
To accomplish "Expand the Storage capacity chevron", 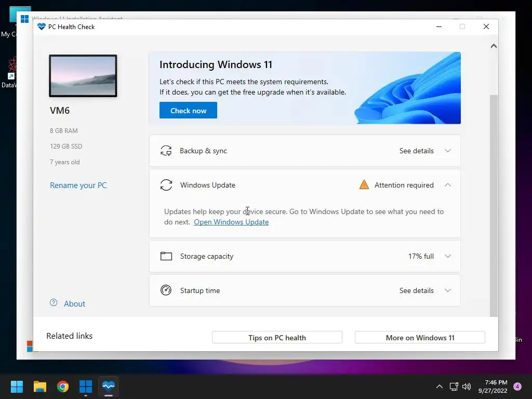I will click(x=448, y=256).
